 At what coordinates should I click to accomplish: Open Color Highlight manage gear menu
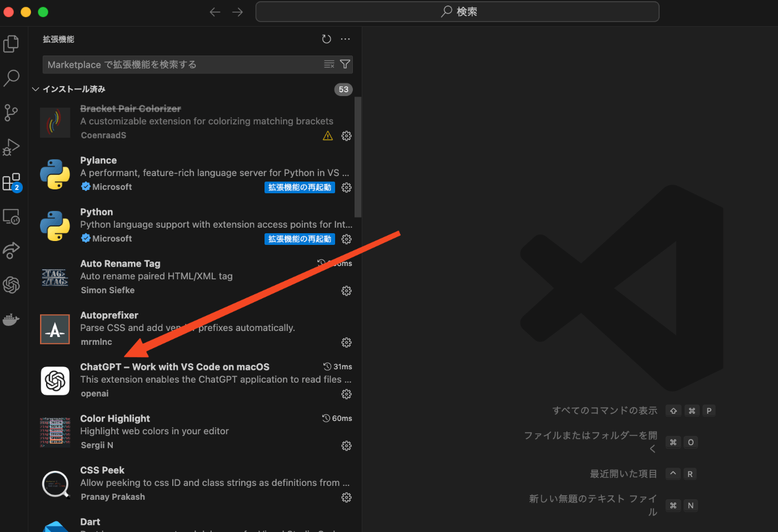point(346,446)
